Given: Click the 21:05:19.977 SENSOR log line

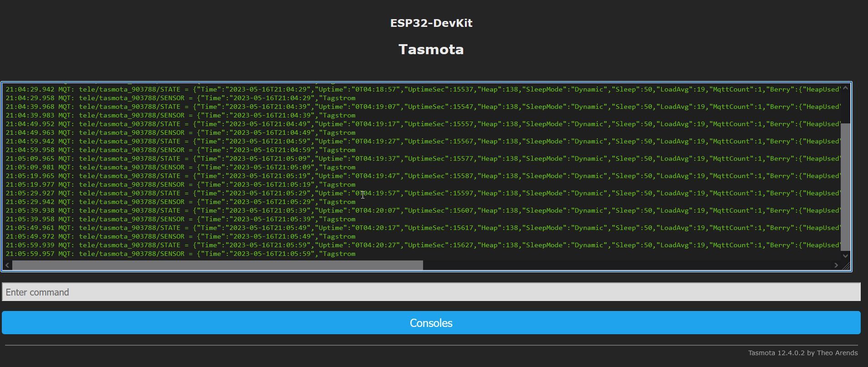Looking at the screenshot, I should (181, 184).
